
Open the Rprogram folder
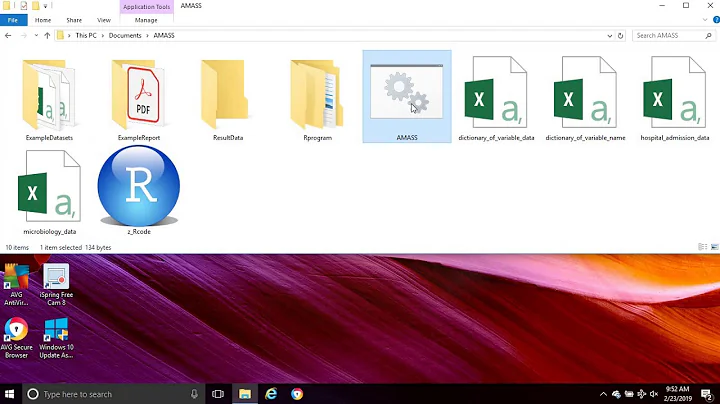tap(317, 99)
